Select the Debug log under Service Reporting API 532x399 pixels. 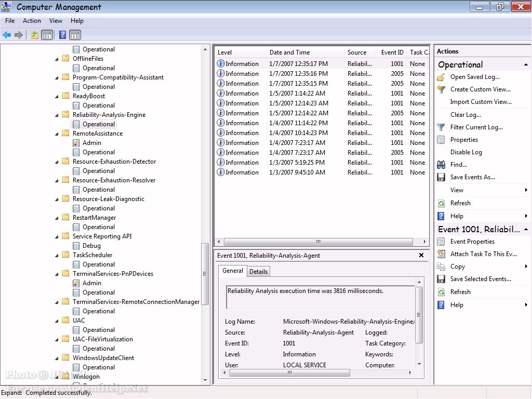click(91, 246)
